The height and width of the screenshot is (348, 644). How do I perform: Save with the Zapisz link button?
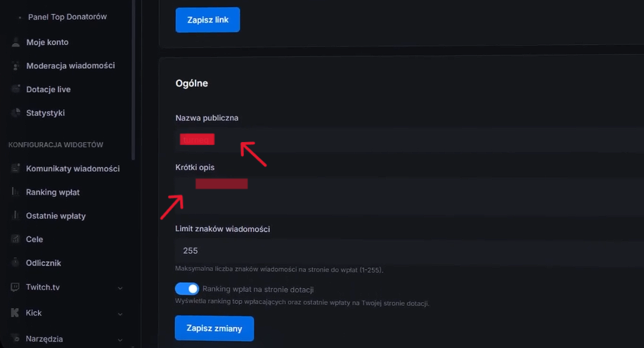208,20
